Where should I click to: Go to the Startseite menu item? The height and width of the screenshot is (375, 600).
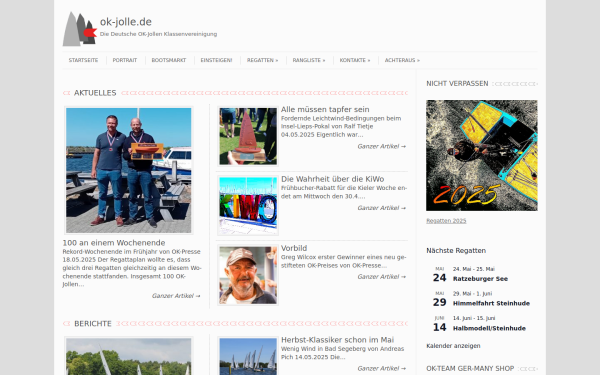point(83,60)
